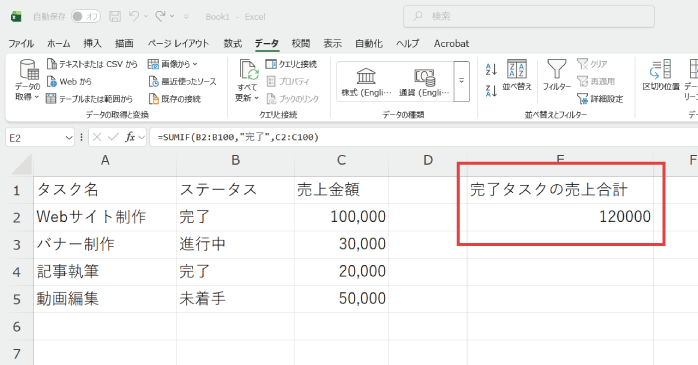Viewport: 698px width, 365px height.
Task: Open the Acrobat tab
Action: 451,44
